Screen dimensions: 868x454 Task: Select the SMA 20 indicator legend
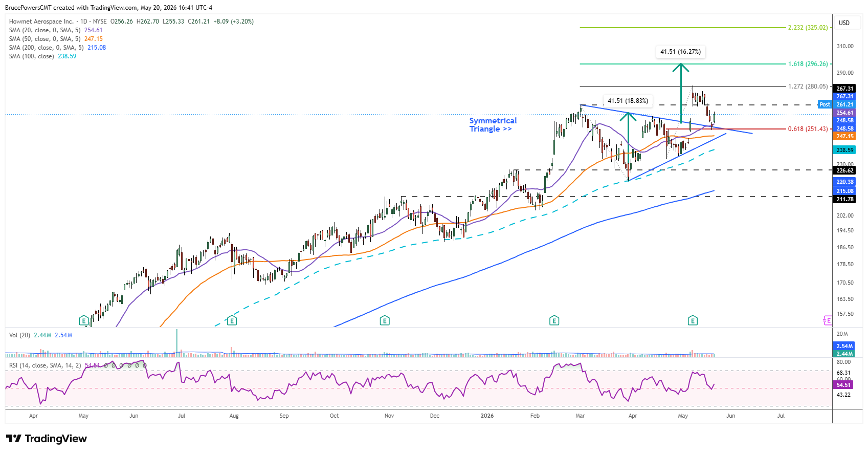point(56,30)
